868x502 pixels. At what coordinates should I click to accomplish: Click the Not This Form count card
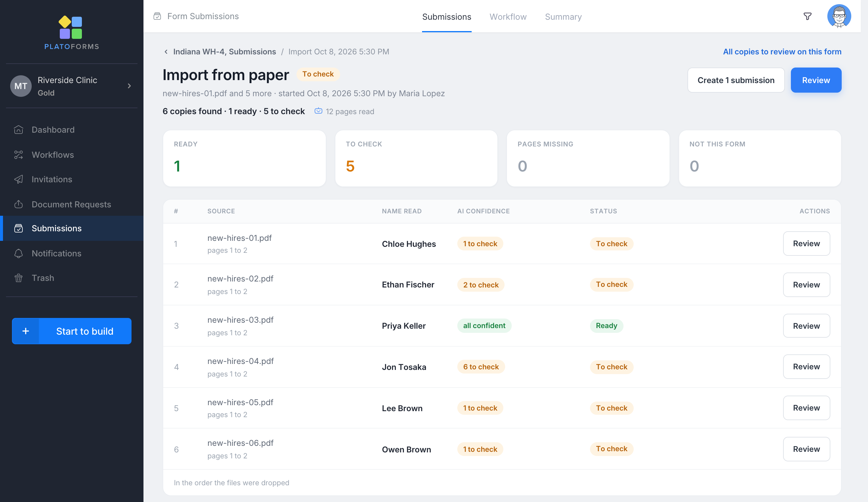point(760,158)
